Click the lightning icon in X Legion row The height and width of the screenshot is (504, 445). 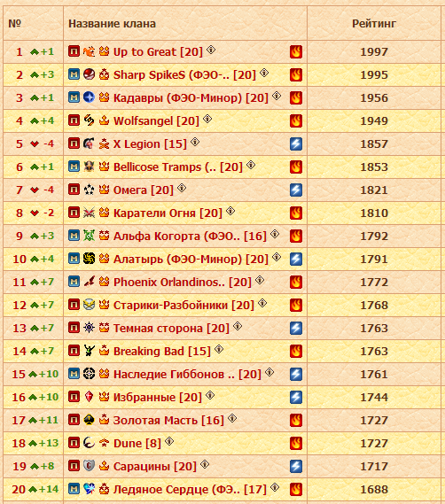296,144
